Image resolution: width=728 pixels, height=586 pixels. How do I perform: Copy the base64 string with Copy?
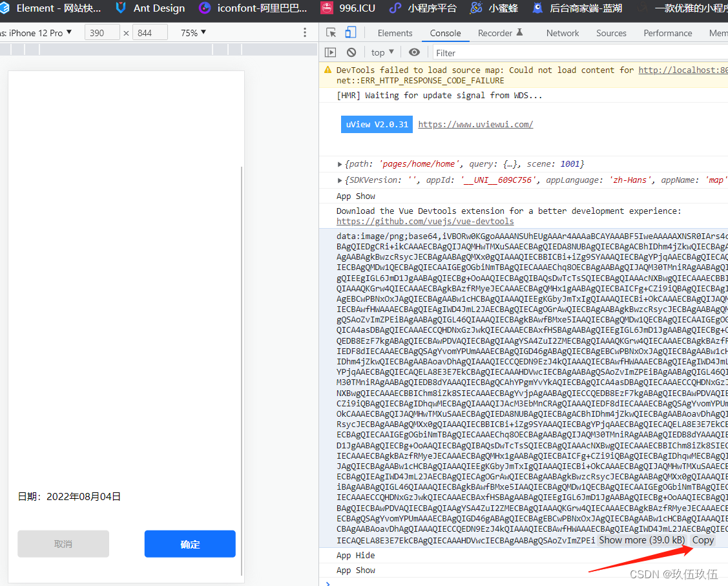703,540
